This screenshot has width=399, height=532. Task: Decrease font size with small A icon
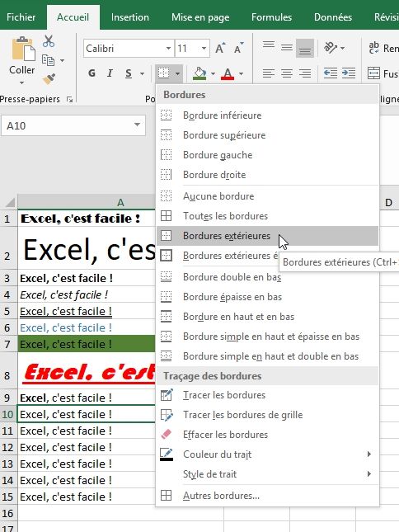(239, 49)
